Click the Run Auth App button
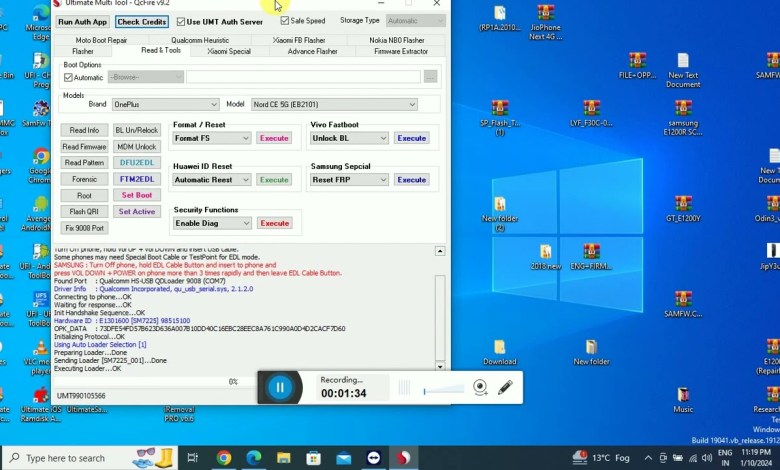 [x=83, y=22]
